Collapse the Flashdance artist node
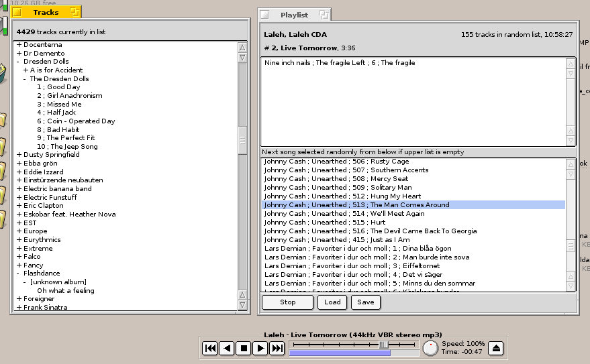 pos(18,274)
